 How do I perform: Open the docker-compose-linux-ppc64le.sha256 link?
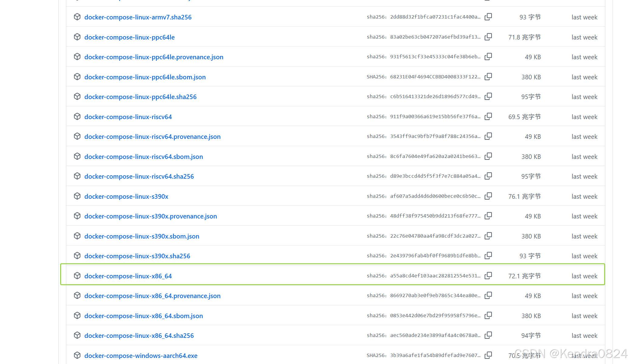click(x=140, y=97)
